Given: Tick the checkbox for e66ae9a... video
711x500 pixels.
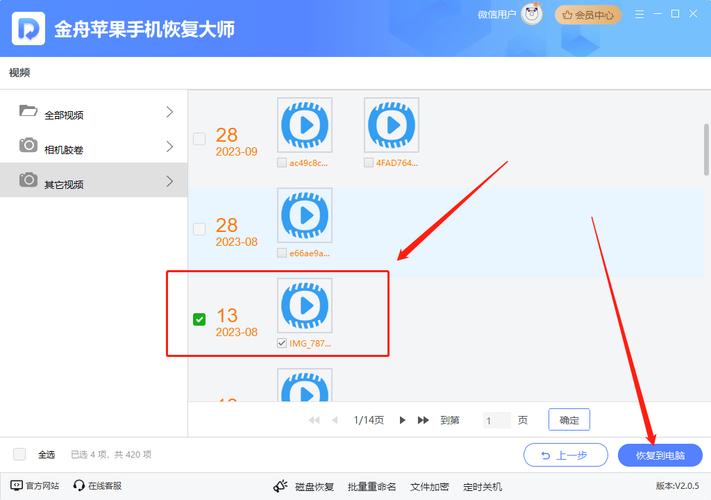Looking at the screenshot, I should [282, 252].
